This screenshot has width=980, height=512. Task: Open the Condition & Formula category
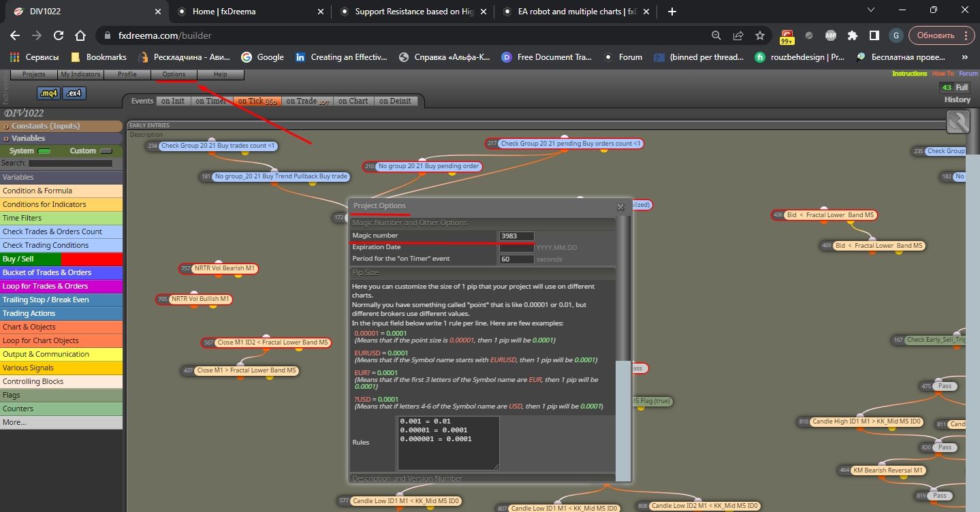[x=61, y=191]
